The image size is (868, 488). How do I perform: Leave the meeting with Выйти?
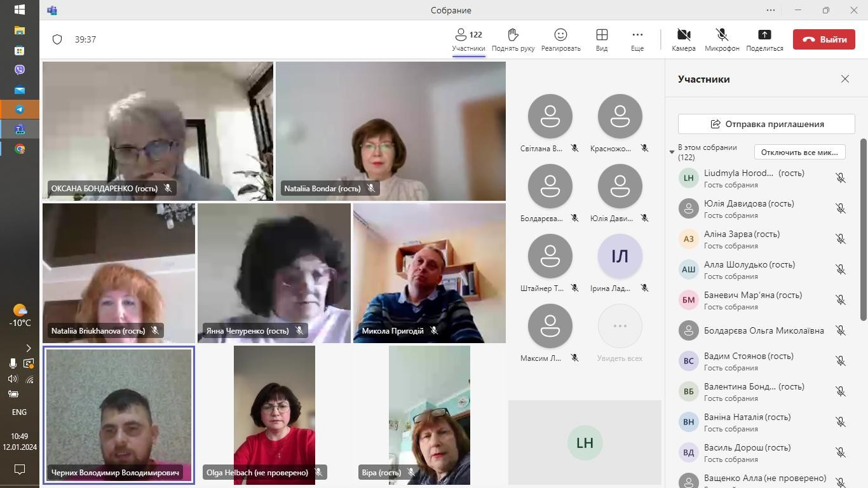824,39
